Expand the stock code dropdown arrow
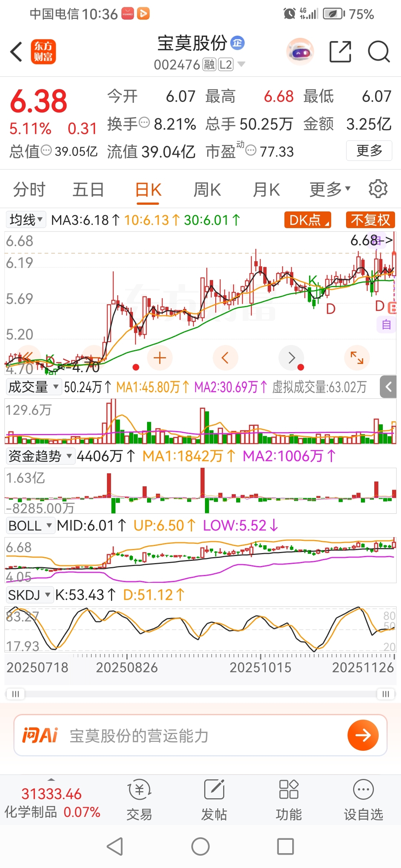This screenshot has width=401, height=868. (241, 64)
